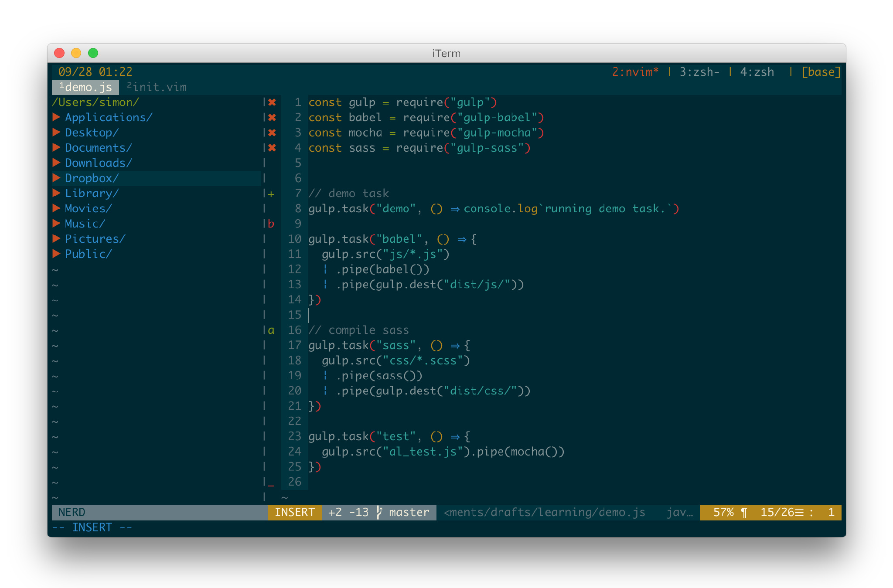Click console.log on line 8
The width and height of the screenshot is (893, 588).
[x=501, y=208]
